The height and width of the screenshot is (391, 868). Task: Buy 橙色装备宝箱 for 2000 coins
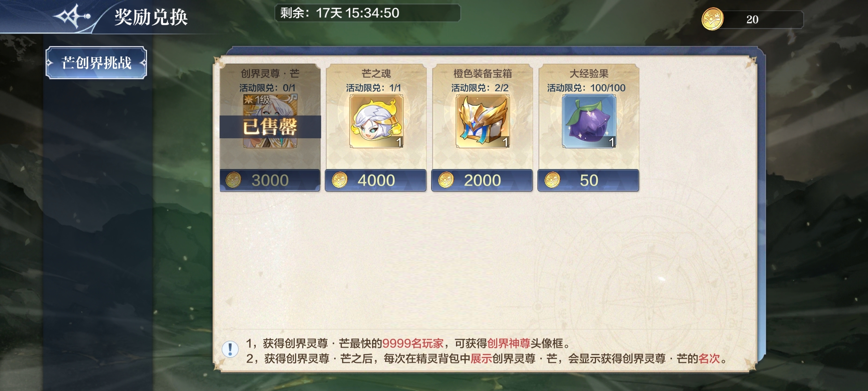(482, 180)
